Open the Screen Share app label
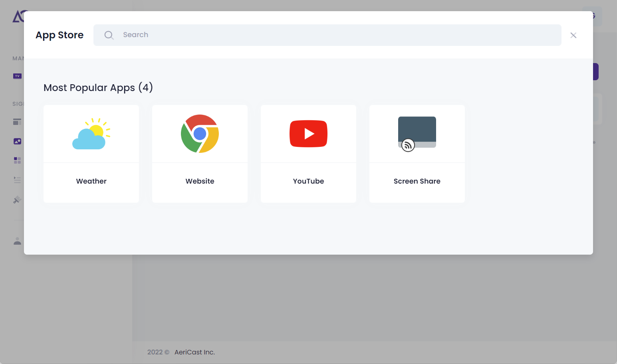 (417, 181)
